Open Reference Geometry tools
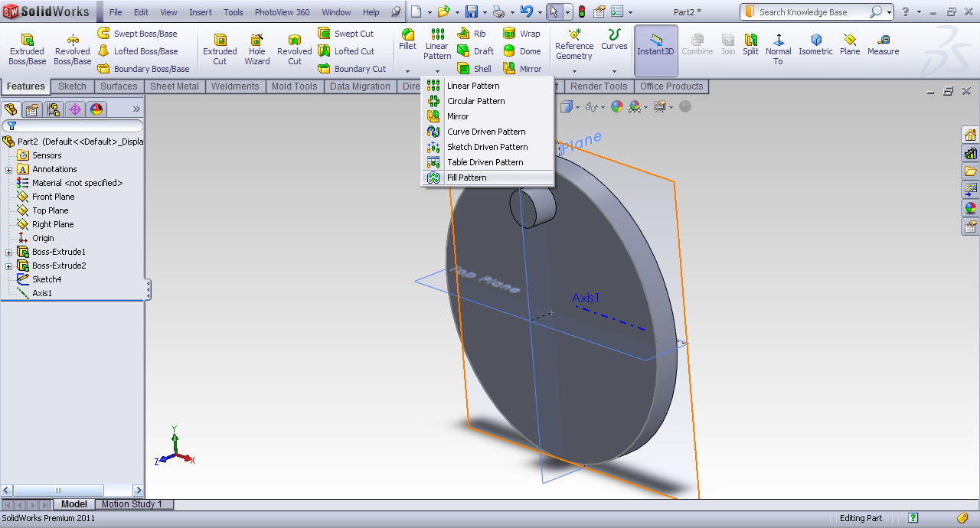The width and height of the screenshot is (980, 528). pyautogui.click(x=574, y=44)
